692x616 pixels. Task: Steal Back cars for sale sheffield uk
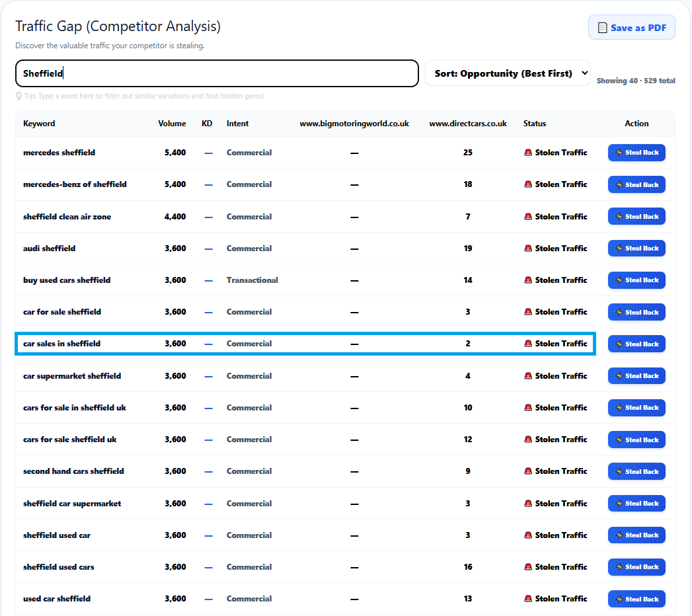[x=637, y=440]
